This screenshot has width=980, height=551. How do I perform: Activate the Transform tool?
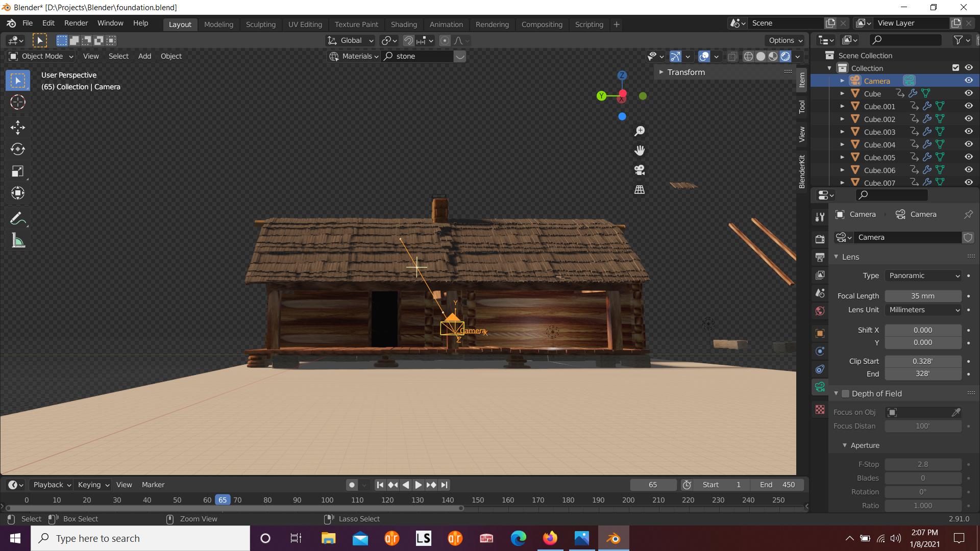coord(18,193)
